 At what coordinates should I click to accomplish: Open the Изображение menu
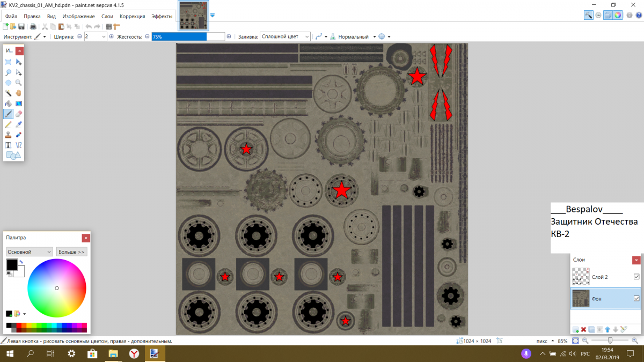(78, 16)
